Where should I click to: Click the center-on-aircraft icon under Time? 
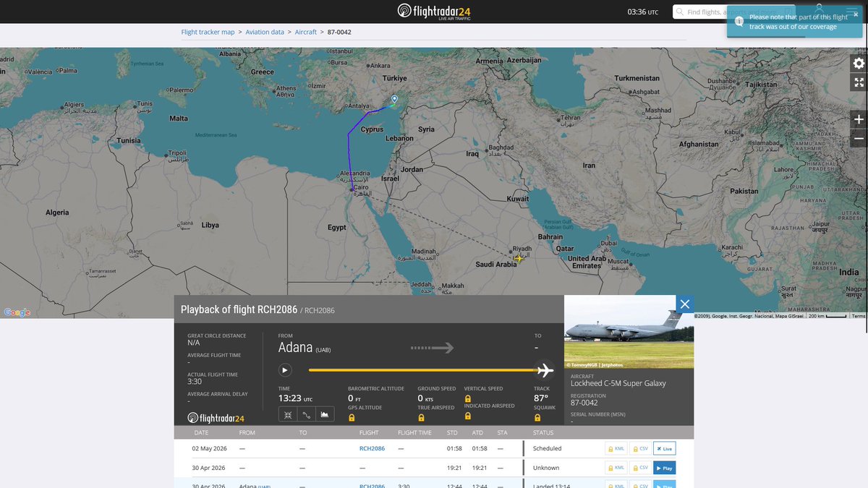288,414
